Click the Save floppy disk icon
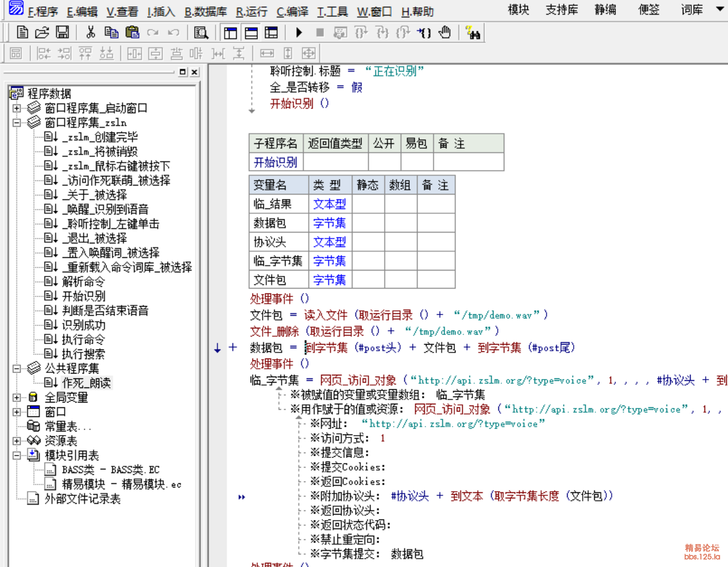The width and height of the screenshot is (728, 567). click(x=61, y=33)
